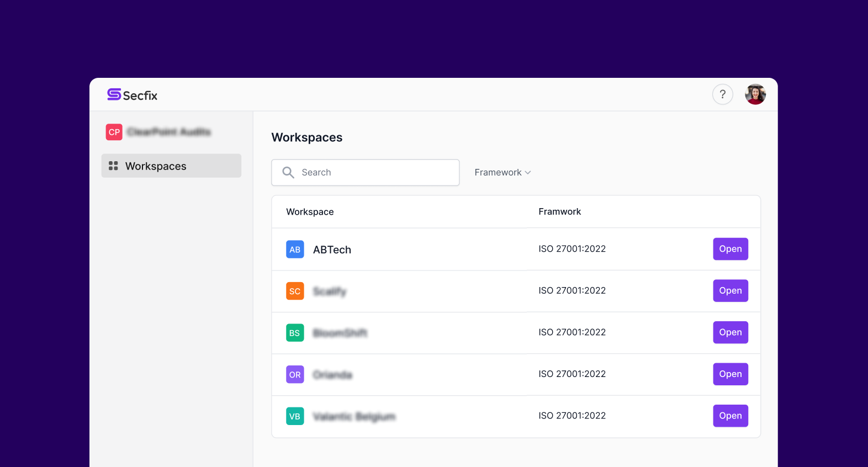Click ISO 27001:2022 in the SC row
This screenshot has height=467, width=868.
(x=572, y=290)
